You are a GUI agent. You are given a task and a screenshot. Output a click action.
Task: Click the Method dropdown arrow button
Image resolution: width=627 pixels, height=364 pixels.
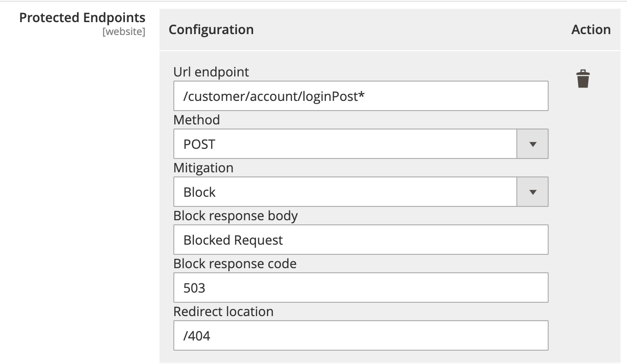click(x=532, y=144)
